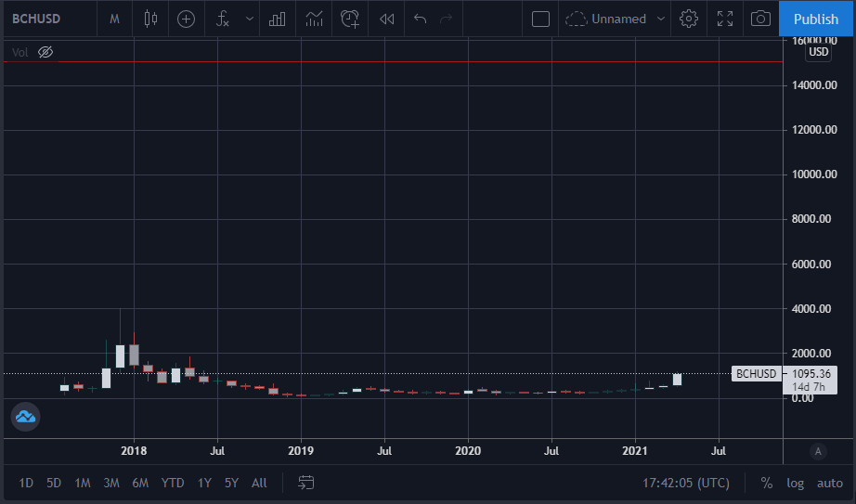Select the 1D time range
This screenshot has height=504, width=856.
pos(26,483)
